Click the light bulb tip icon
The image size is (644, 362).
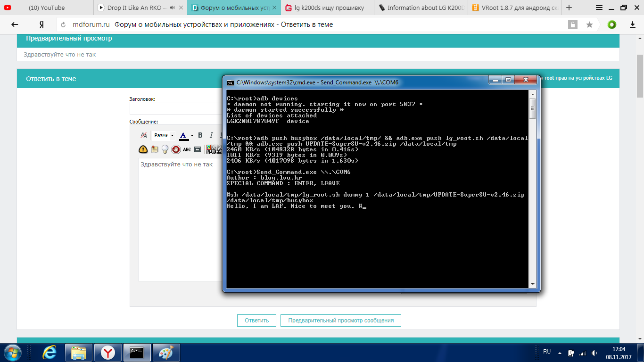tap(165, 149)
